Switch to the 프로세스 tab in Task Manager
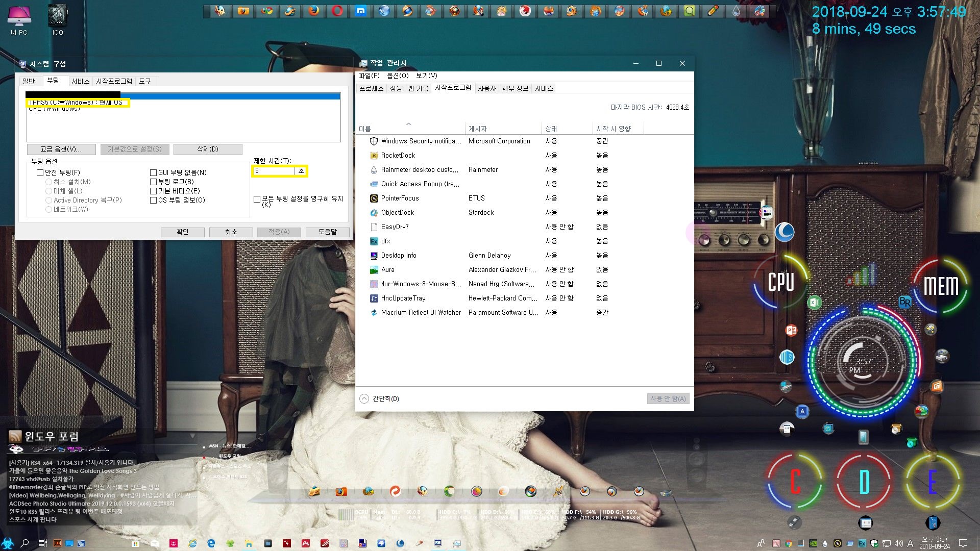Screen dimensions: 980x551 (371, 88)
